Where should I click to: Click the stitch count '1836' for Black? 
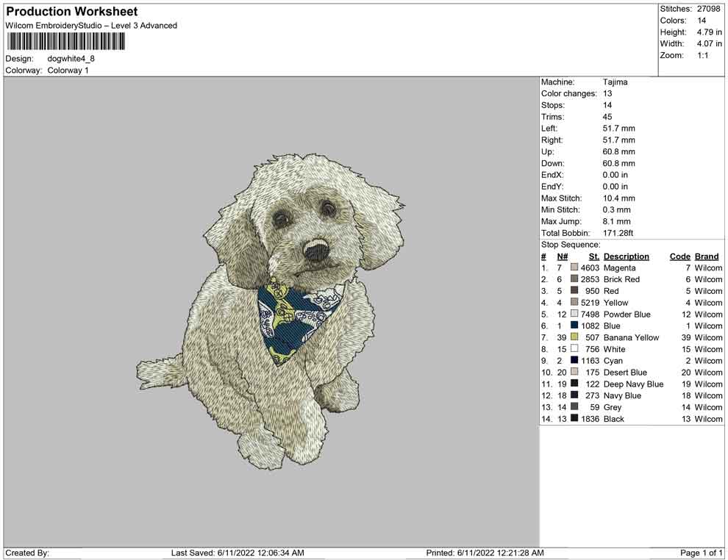click(590, 418)
